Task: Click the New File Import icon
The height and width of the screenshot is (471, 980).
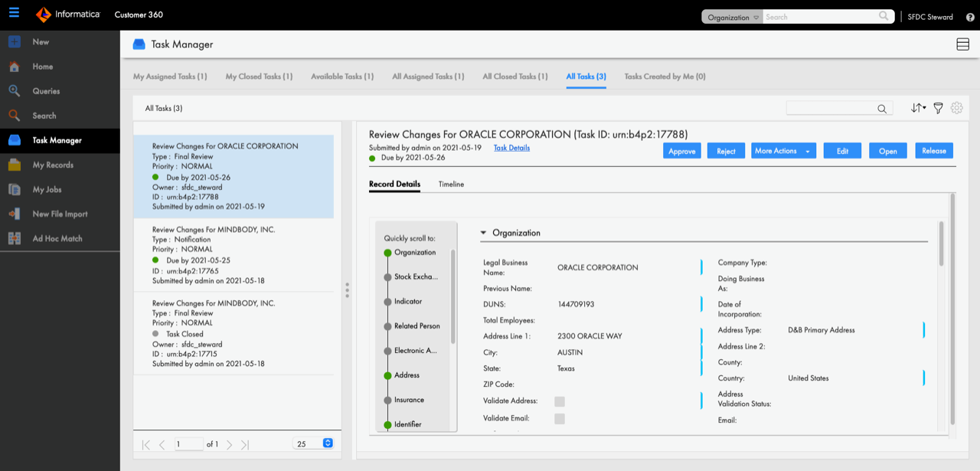Action: click(14, 214)
